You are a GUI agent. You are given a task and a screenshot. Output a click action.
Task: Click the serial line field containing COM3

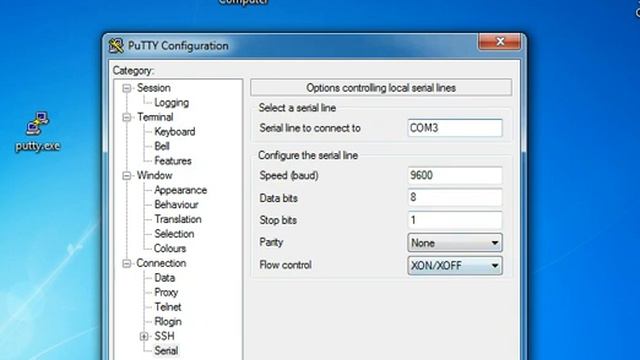455,128
